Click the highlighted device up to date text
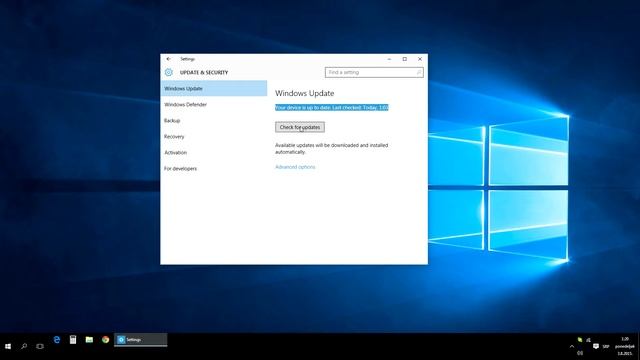This screenshot has width=640, height=360. [332, 107]
